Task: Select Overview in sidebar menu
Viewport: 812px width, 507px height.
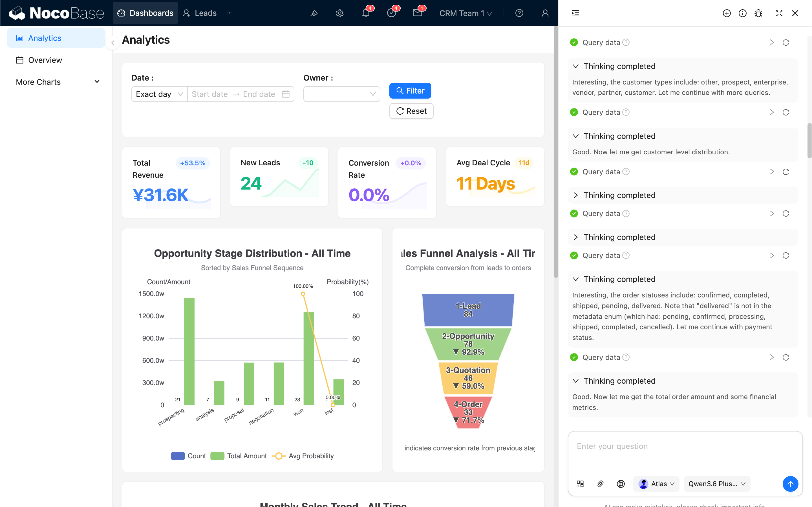Action: point(45,60)
